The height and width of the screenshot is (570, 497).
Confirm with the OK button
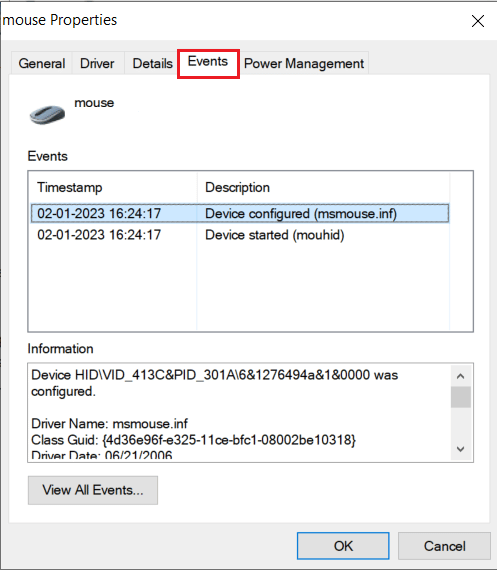pos(343,546)
